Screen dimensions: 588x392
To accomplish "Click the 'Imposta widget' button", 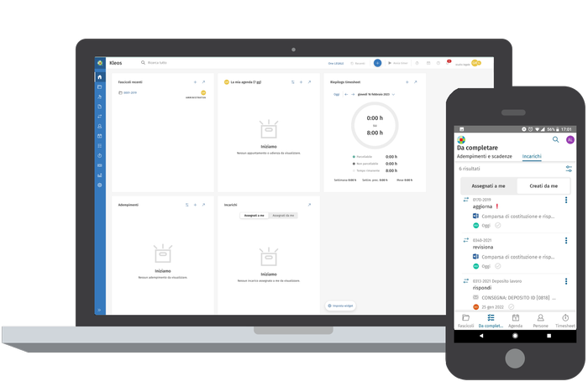I will [341, 306].
